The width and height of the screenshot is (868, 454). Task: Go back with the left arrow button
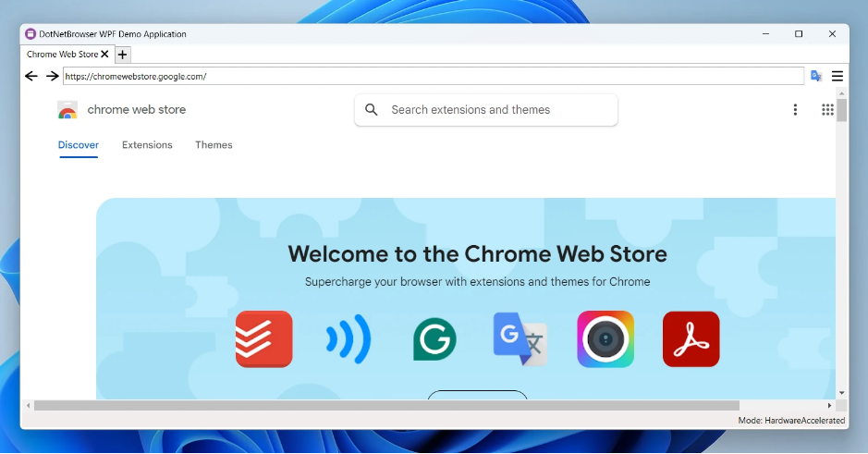[x=31, y=76]
